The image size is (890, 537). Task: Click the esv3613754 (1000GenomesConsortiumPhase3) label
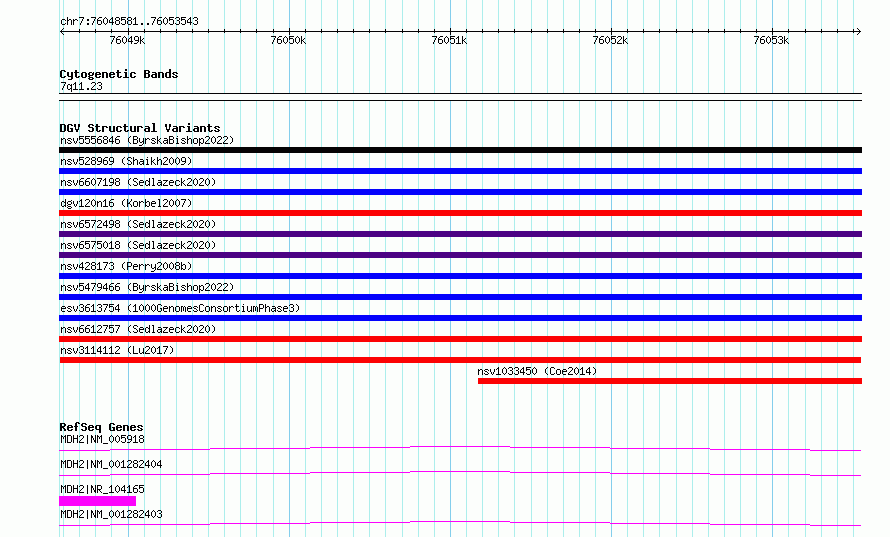180,308
